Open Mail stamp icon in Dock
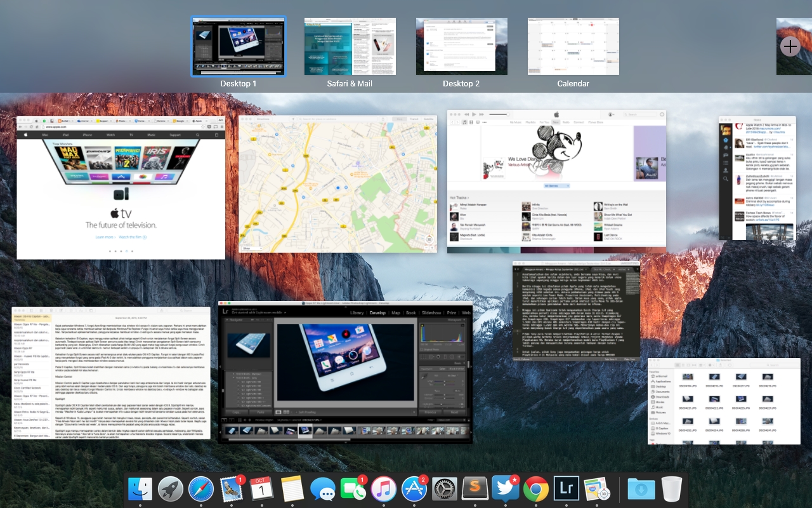The image size is (812, 508). 232,489
